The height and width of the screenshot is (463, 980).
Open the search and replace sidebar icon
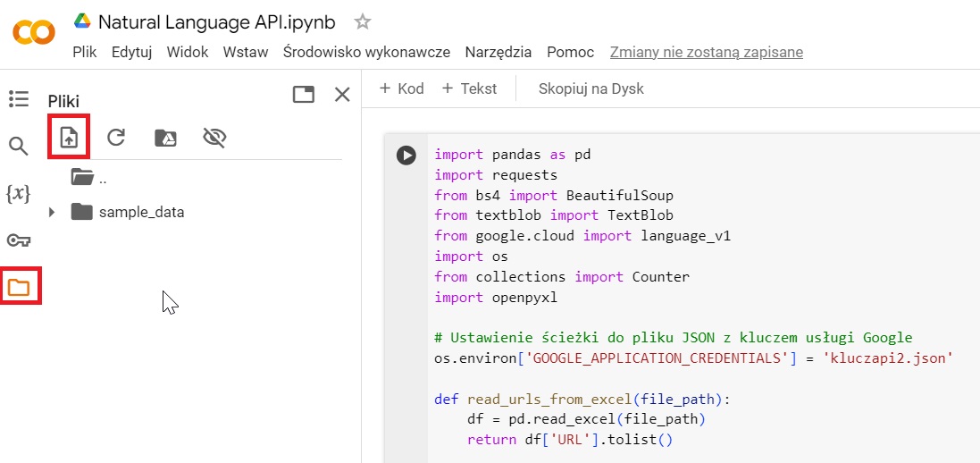(19, 147)
